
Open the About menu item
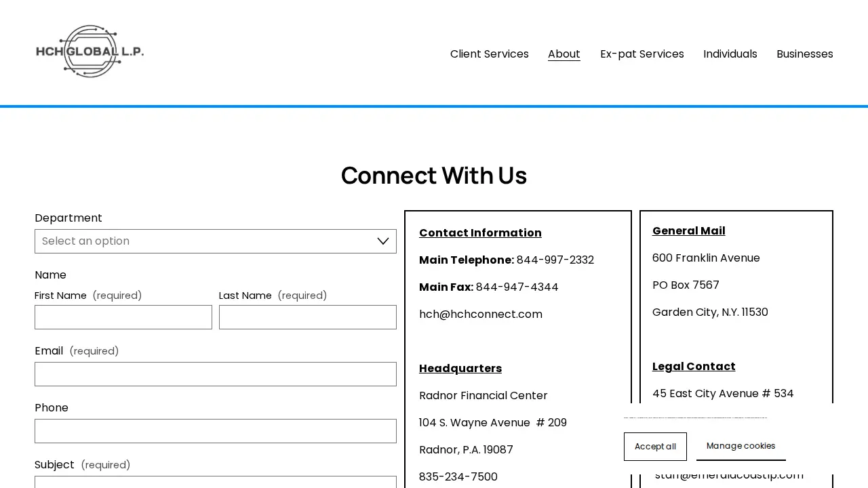(564, 54)
